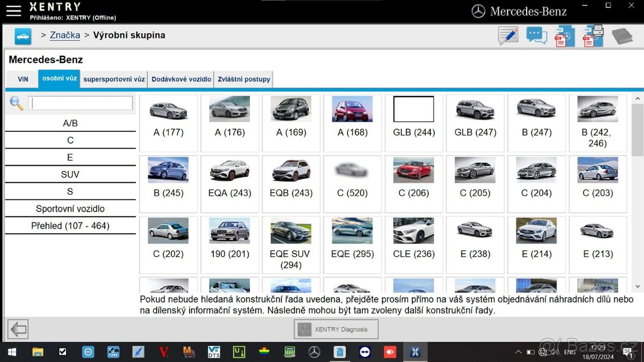
Task: Filter models by SUV category
Action: 70,174
